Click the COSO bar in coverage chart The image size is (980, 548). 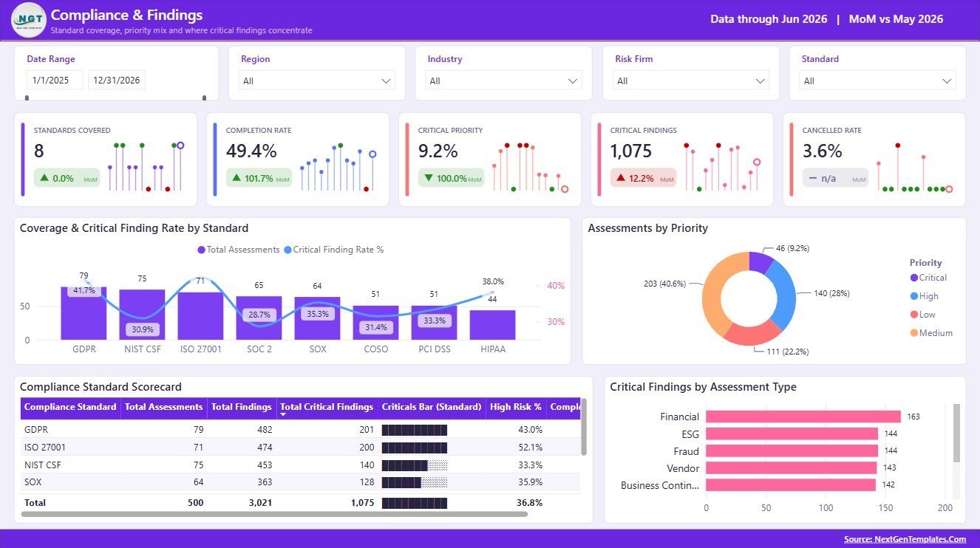pos(375,323)
